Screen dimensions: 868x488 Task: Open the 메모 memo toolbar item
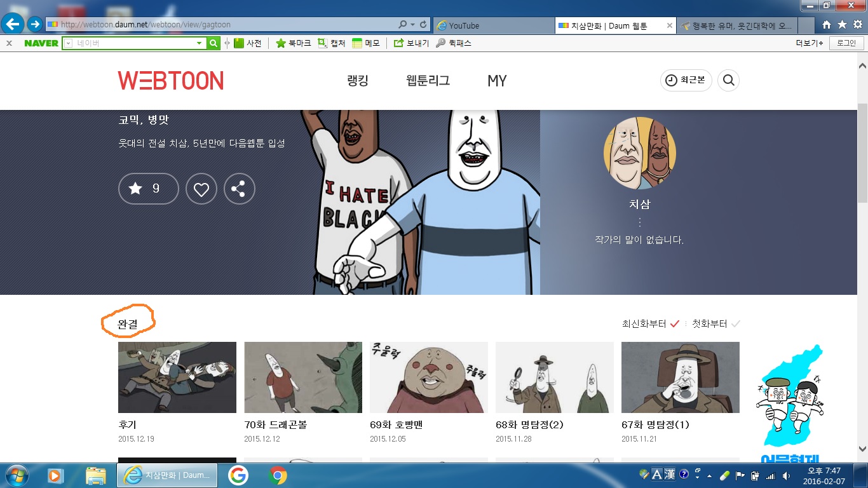coord(366,43)
